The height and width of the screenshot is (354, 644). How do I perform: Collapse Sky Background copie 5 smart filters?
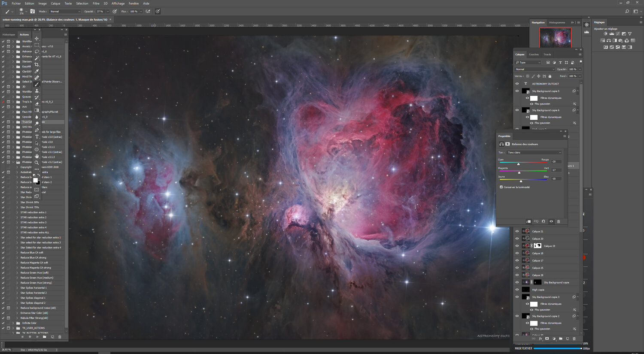coord(578,91)
